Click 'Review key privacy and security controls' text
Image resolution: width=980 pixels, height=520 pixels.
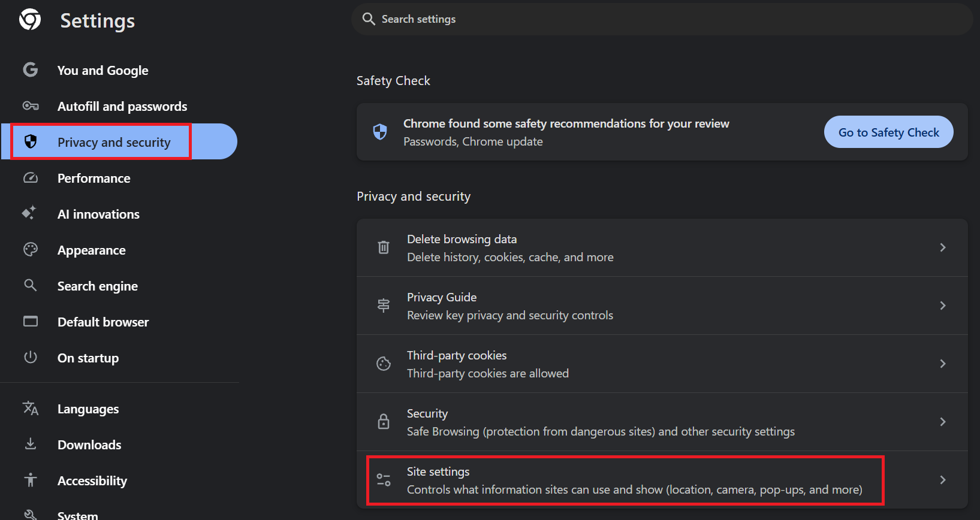pyautogui.click(x=510, y=315)
